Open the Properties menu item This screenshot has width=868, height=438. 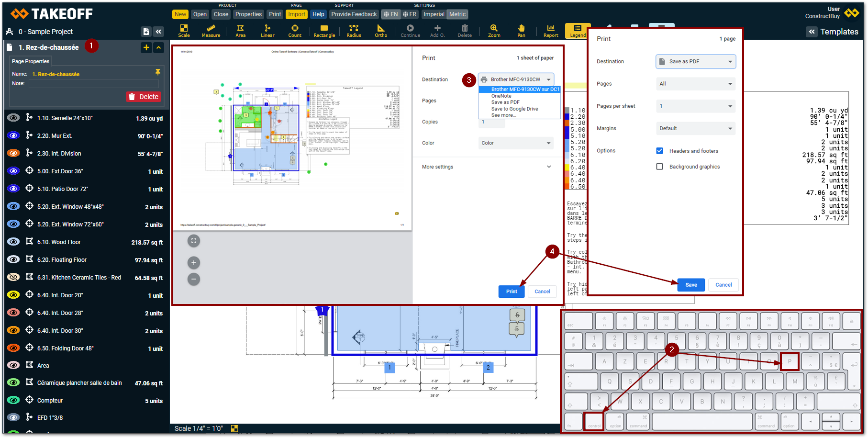(248, 14)
